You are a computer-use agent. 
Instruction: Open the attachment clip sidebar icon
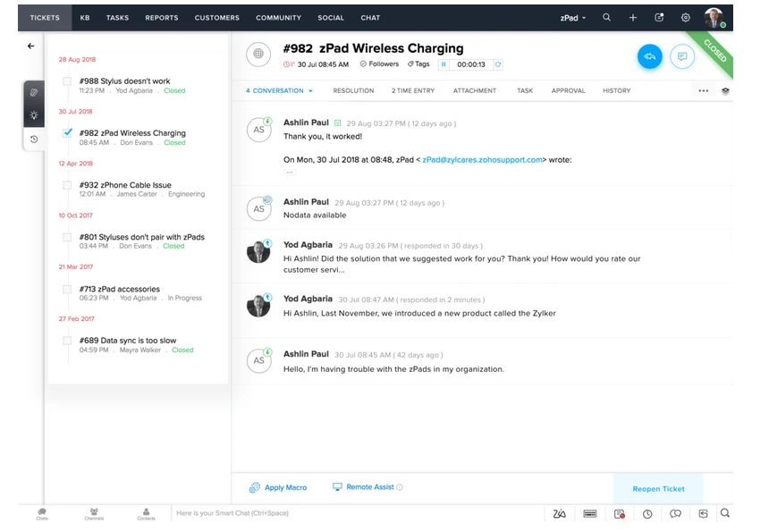tap(34, 92)
